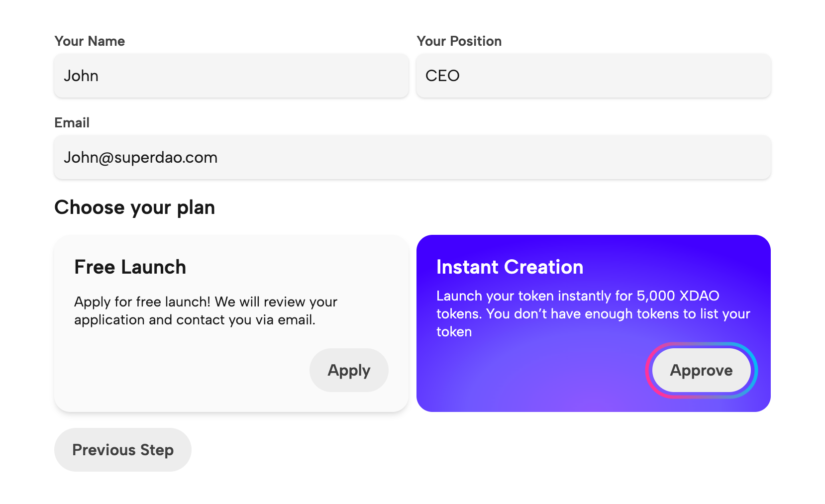The height and width of the screenshot is (504, 825).
Task: Click the Your Position label
Action: (x=459, y=41)
